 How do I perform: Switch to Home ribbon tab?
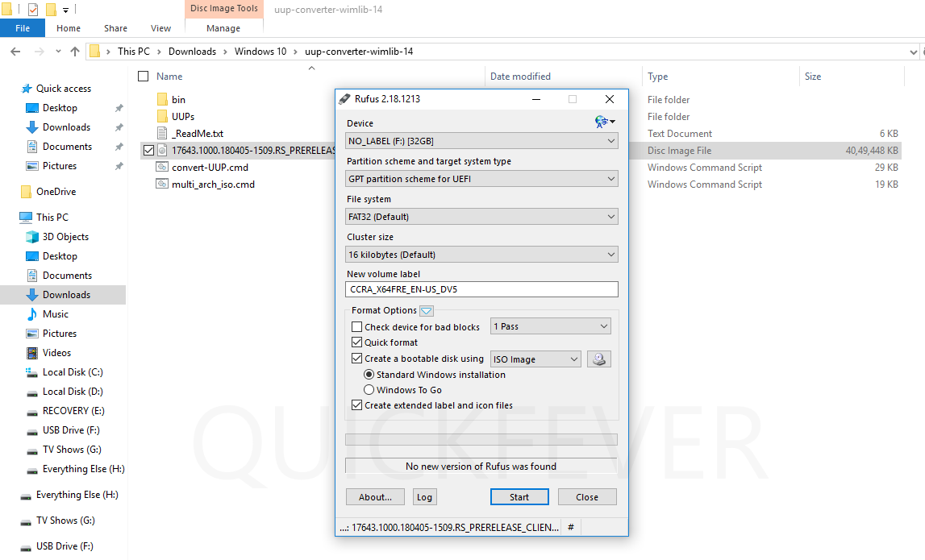pyautogui.click(x=69, y=27)
